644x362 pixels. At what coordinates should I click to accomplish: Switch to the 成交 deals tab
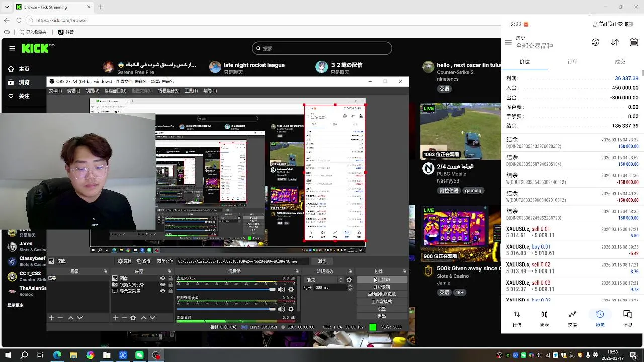[620, 62]
